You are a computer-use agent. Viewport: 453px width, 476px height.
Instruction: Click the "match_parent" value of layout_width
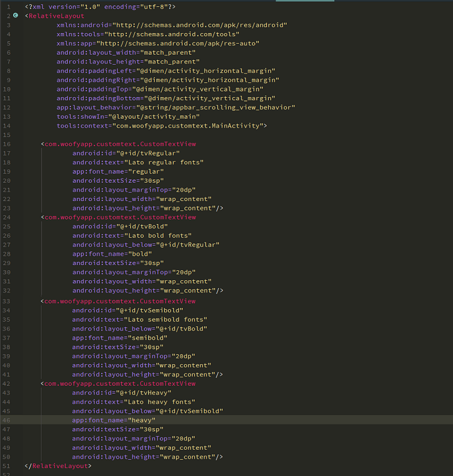click(168, 53)
